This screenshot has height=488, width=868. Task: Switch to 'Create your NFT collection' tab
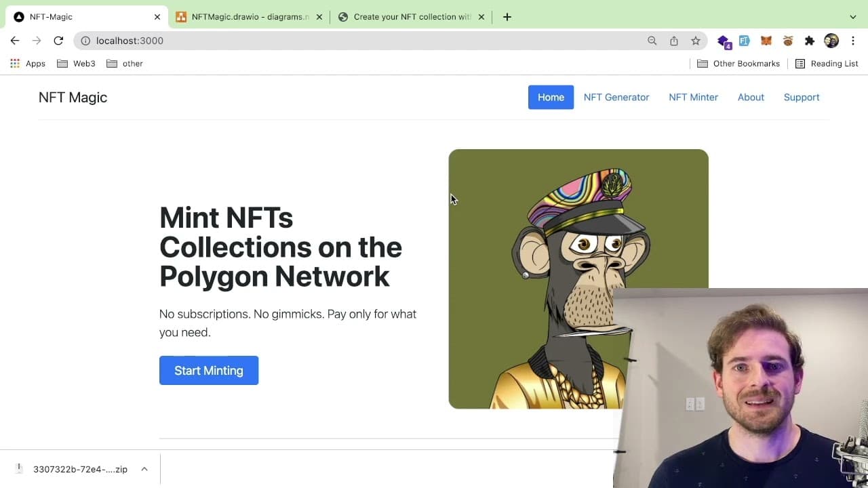coord(411,17)
